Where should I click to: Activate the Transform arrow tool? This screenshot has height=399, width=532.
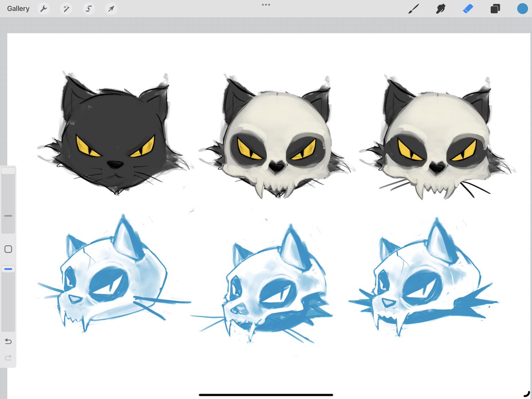pyautogui.click(x=111, y=8)
